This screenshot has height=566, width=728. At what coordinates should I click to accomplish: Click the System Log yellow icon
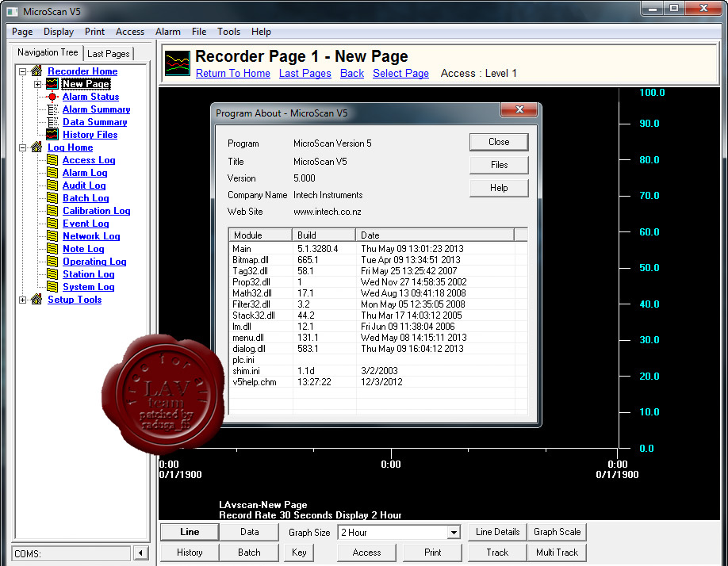(52, 287)
